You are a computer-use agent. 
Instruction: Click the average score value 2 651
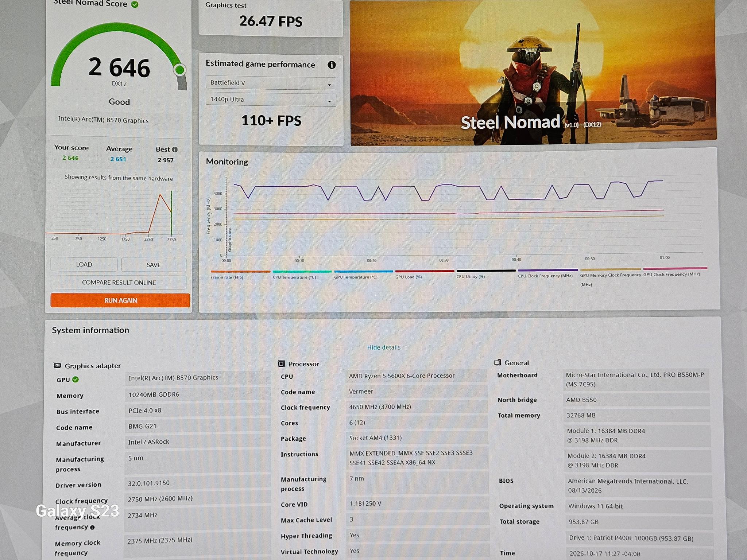tap(118, 159)
